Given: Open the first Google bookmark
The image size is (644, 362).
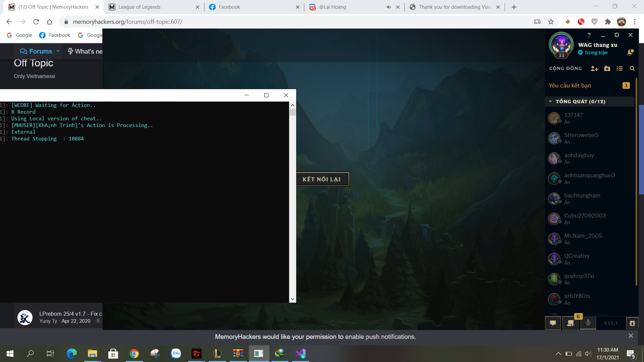Looking at the screenshot, I should pos(19,35).
